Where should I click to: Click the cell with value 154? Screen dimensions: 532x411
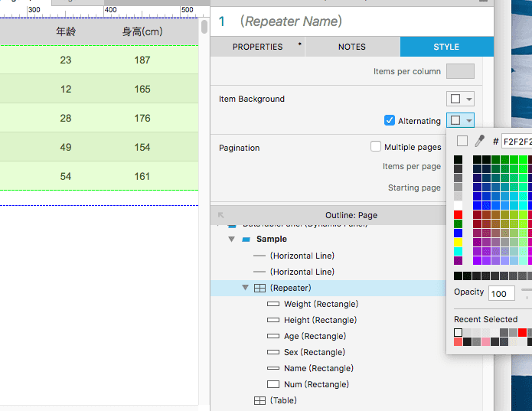coord(142,147)
